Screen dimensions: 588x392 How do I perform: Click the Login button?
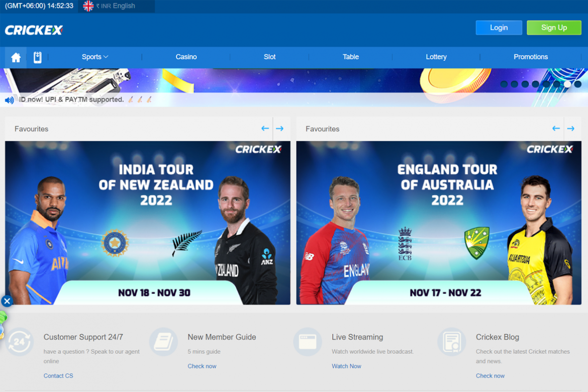[x=499, y=28]
